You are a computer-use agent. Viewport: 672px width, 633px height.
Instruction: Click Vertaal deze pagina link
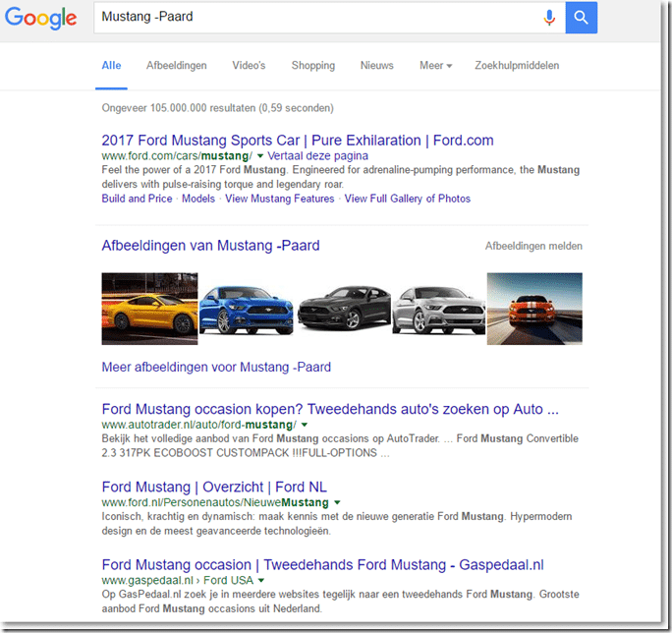coord(317,155)
